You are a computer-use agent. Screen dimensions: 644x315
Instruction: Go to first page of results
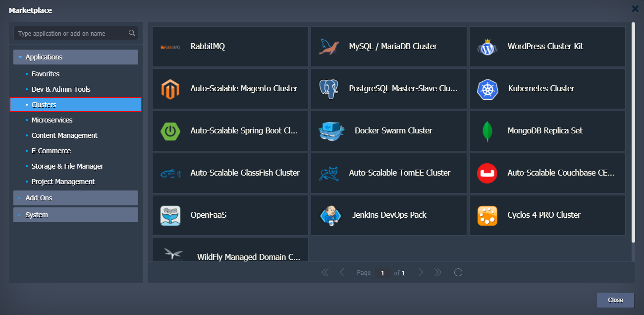(x=325, y=272)
